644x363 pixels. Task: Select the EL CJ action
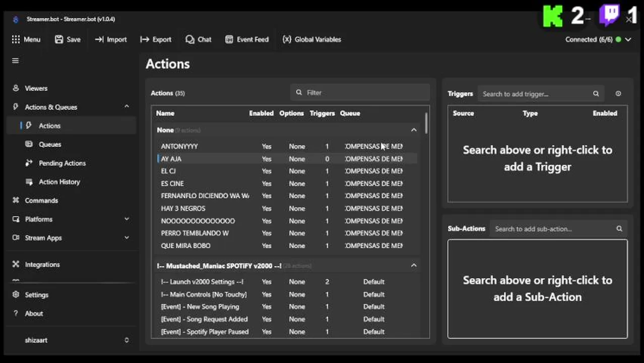click(x=287, y=171)
